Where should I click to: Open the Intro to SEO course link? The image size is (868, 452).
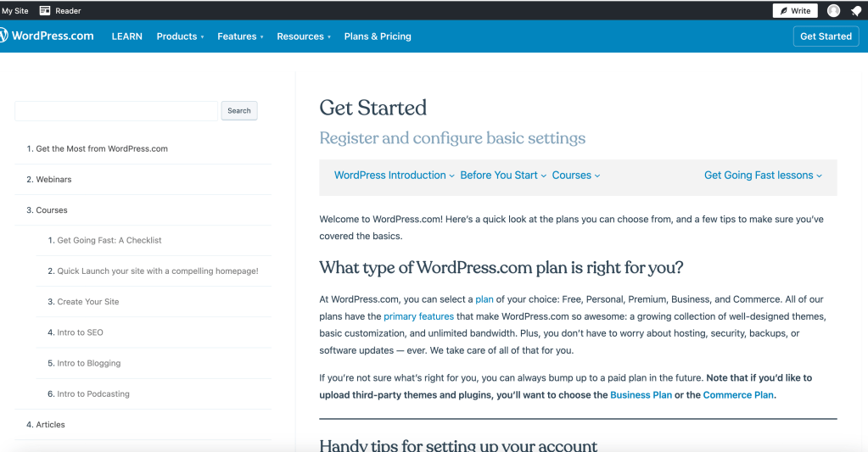(x=80, y=332)
